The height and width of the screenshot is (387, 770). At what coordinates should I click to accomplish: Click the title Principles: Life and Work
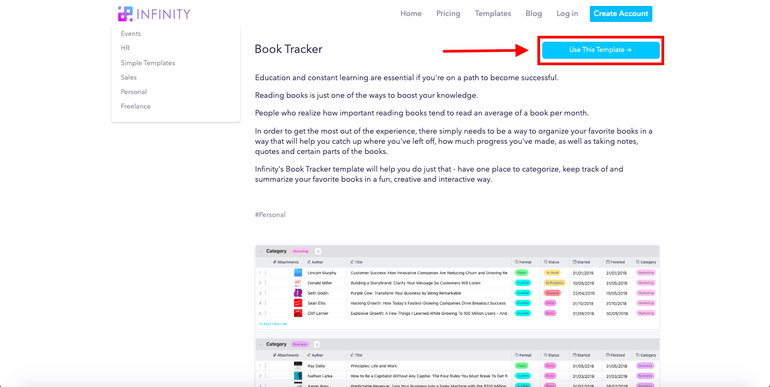point(374,366)
